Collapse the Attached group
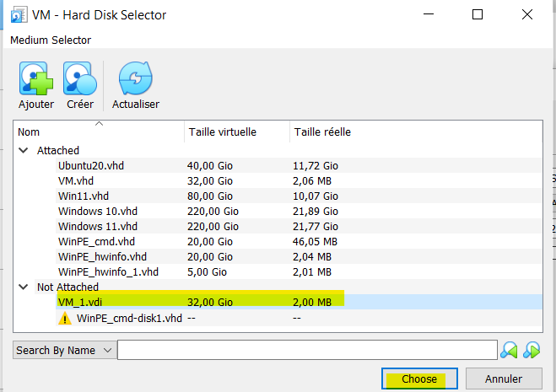This screenshot has height=392, width=556. (x=23, y=151)
